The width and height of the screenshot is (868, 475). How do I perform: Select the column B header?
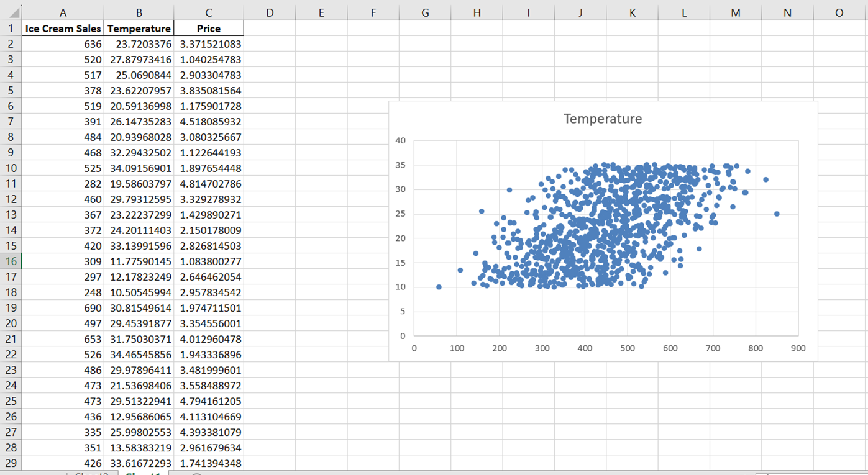[139, 12]
